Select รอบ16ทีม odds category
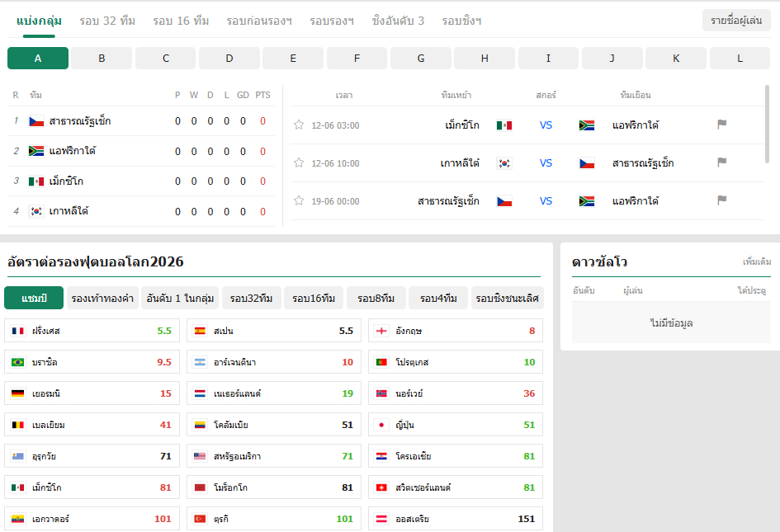780x532 pixels. (314, 298)
